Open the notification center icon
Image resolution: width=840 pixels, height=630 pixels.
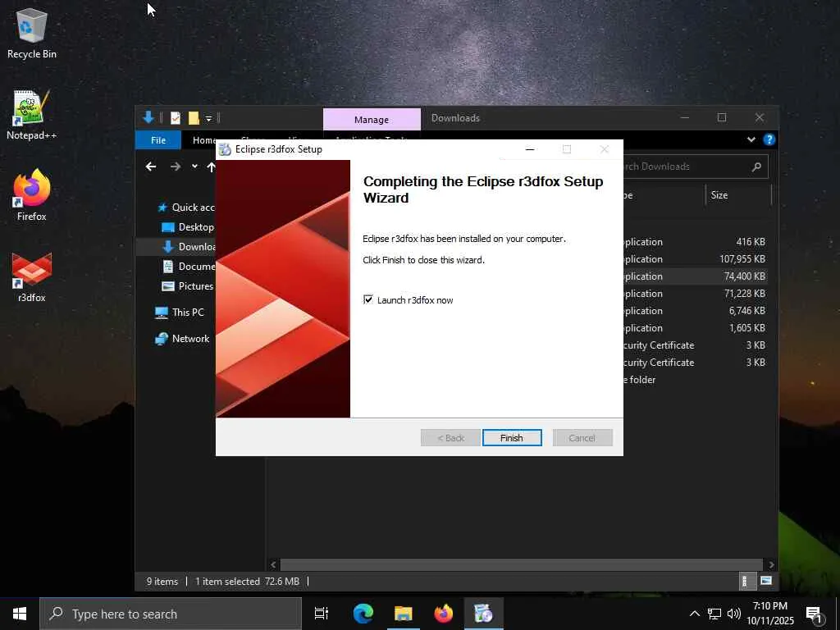point(815,614)
